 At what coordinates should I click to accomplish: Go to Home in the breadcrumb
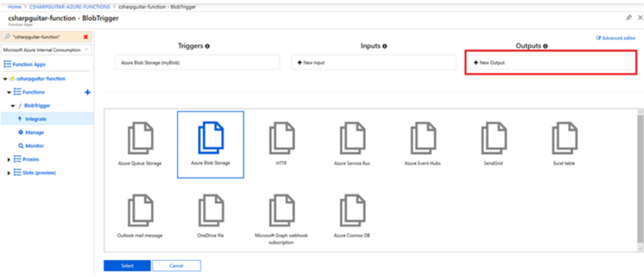14,7
